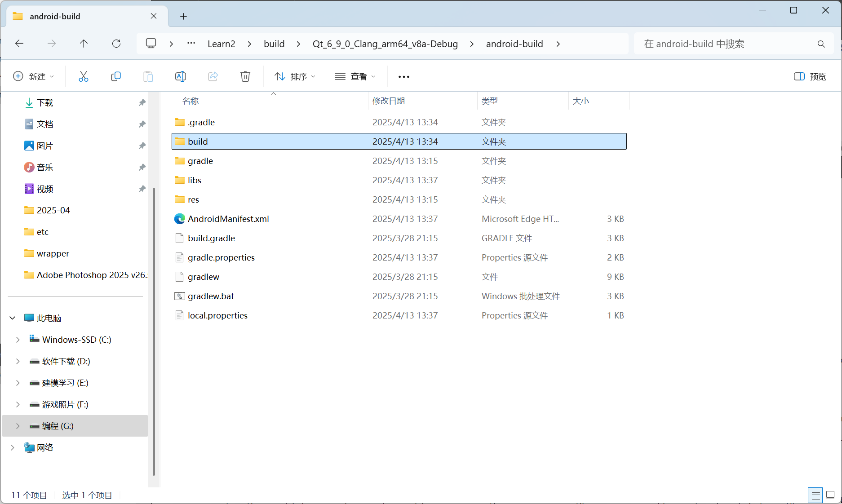
Task: Click the navigation pane scrollbar
Action: click(154, 331)
